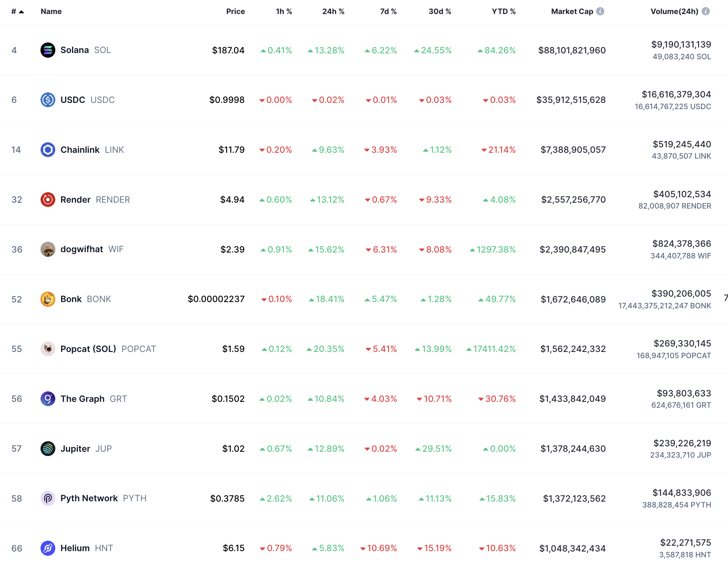
Task: Click the USDC coin logo icon
Action: 48,100
